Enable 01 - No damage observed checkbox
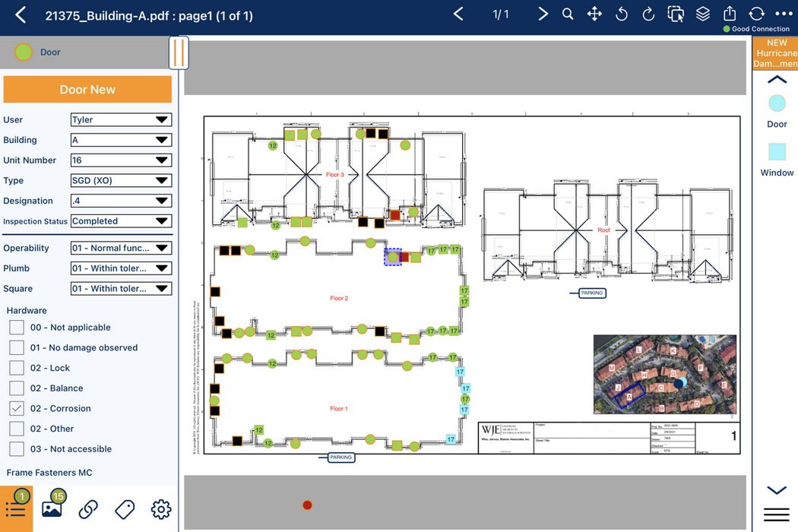Image resolution: width=798 pixels, height=532 pixels. coord(17,347)
